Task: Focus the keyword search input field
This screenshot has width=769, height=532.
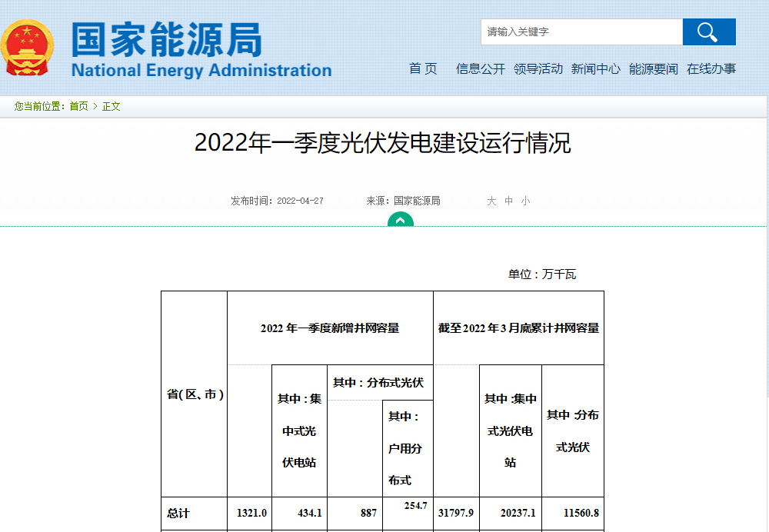Action: click(x=581, y=32)
